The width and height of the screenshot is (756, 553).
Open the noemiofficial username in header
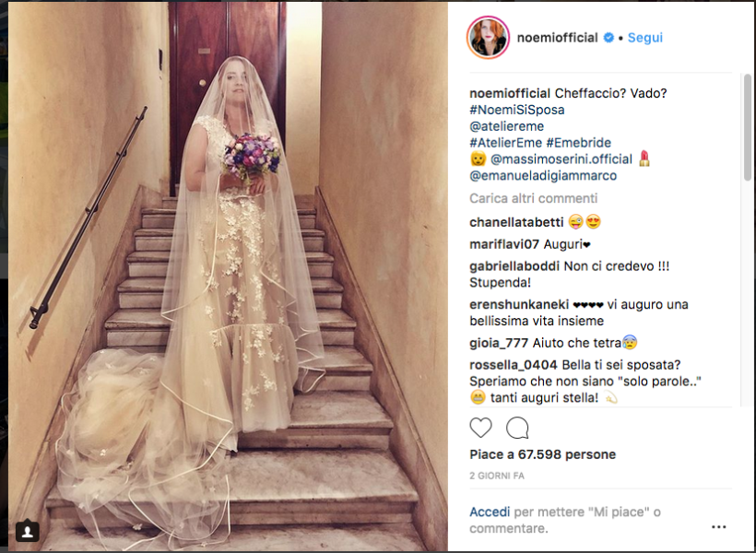point(557,38)
